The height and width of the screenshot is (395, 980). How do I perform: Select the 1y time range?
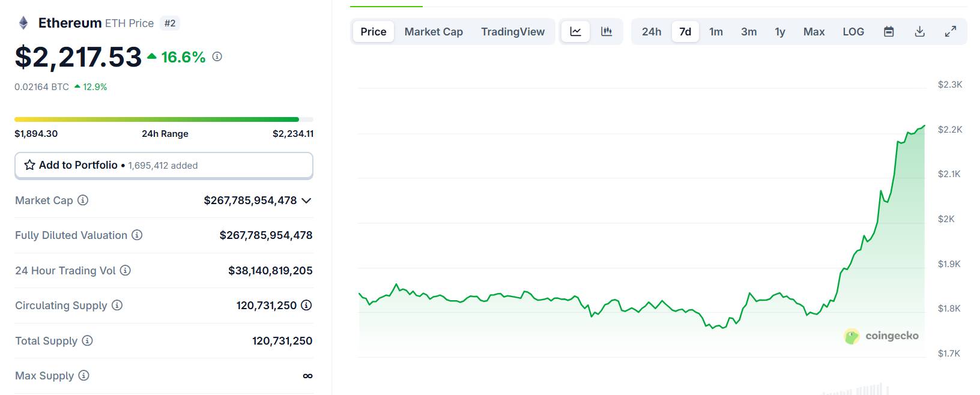[x=780, y=32]
